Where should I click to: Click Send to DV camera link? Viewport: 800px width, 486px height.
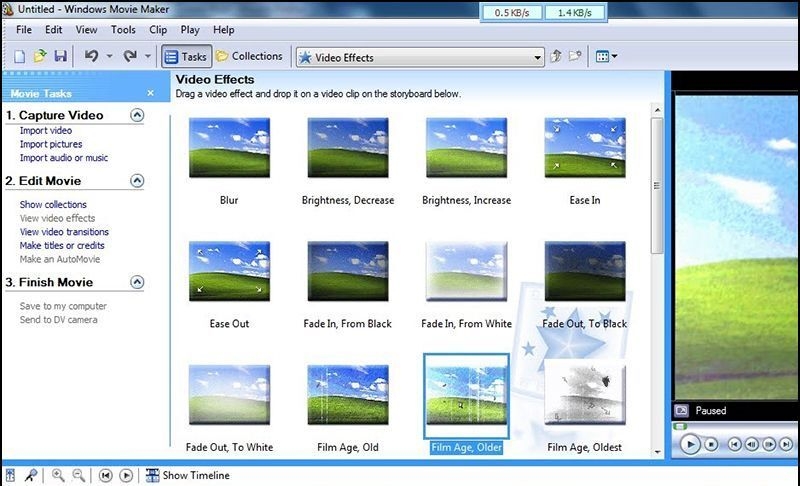point(58,320)
